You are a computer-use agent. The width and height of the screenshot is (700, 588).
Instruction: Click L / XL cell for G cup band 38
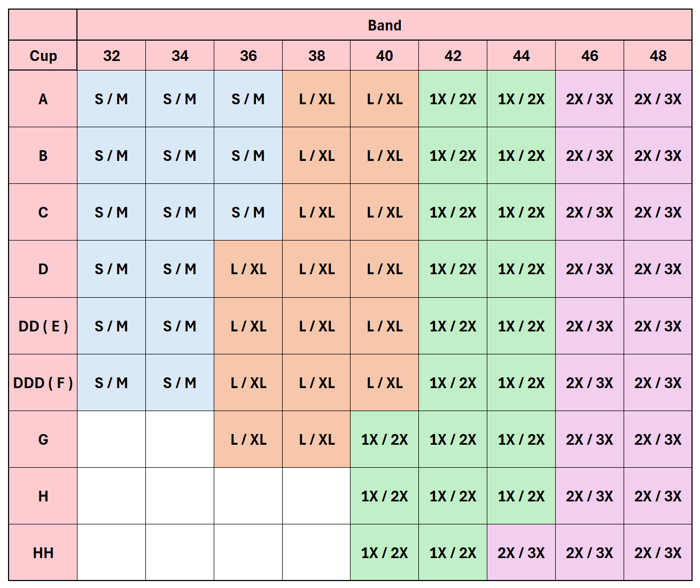point(316,439)
